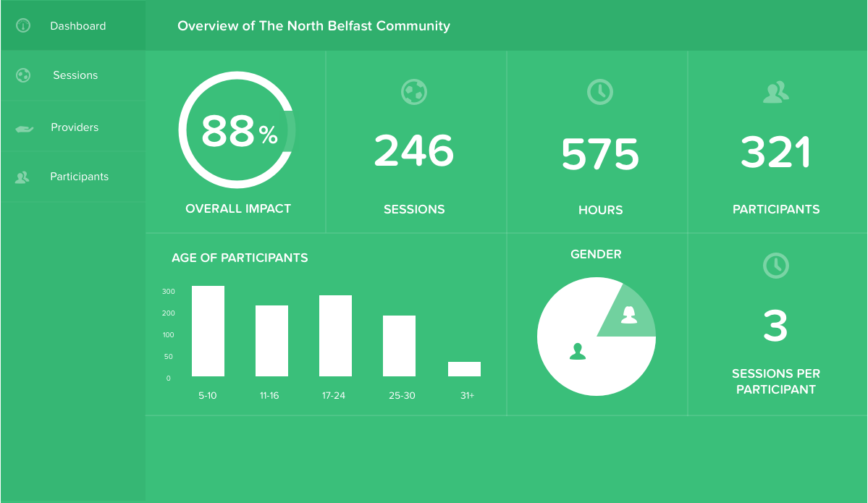Click the SESSIONS PER PARTICIPANT label
The image size is (868, 503).
point(776,381)
